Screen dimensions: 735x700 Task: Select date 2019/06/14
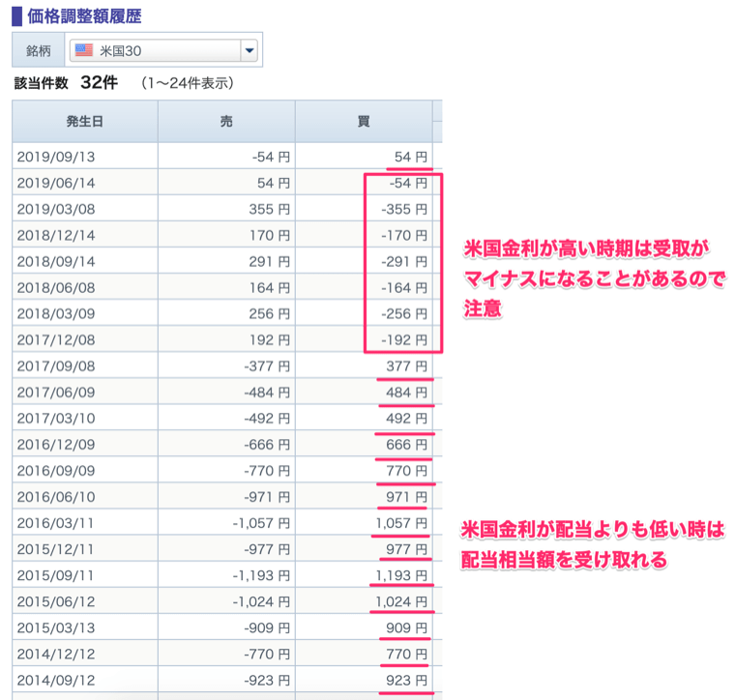click(x=56, y=183)
